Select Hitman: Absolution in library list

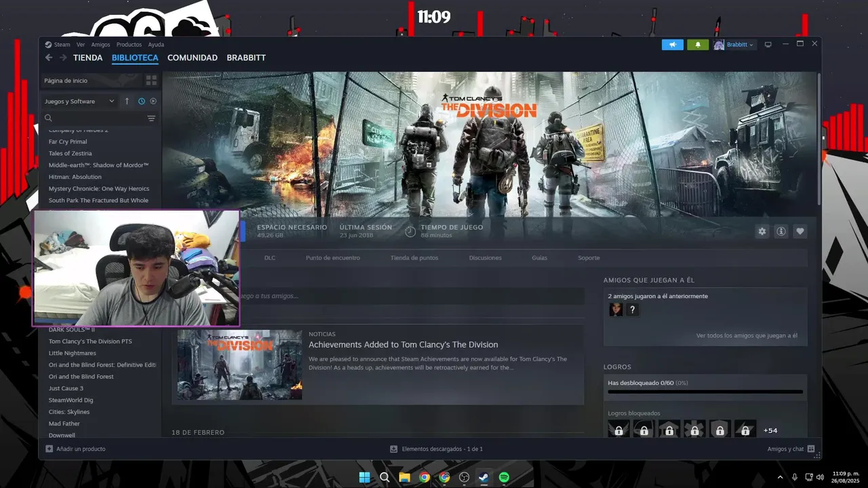[x=75, y=177]
